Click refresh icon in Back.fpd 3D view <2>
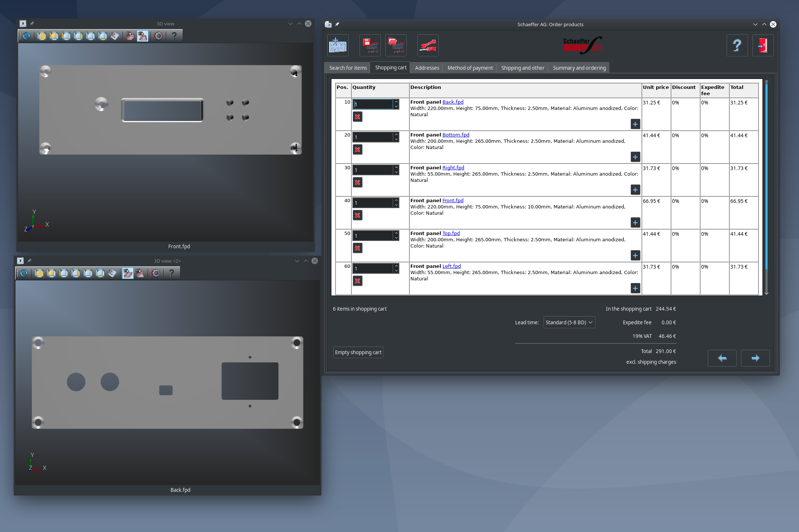Screen dimensions: 799x532 click(x=24, y=273)
